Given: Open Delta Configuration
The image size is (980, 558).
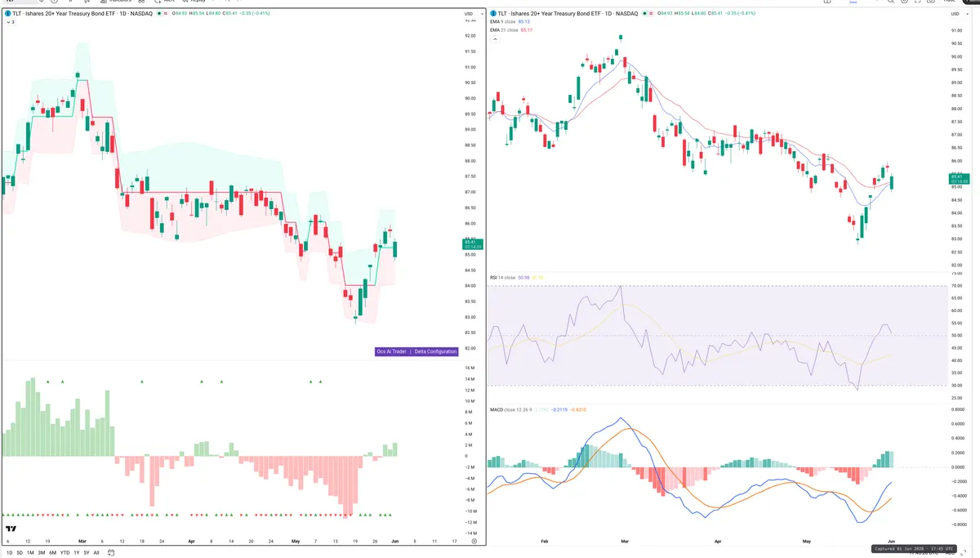Looking at the screenshot, I should click(x=435, y=351).
